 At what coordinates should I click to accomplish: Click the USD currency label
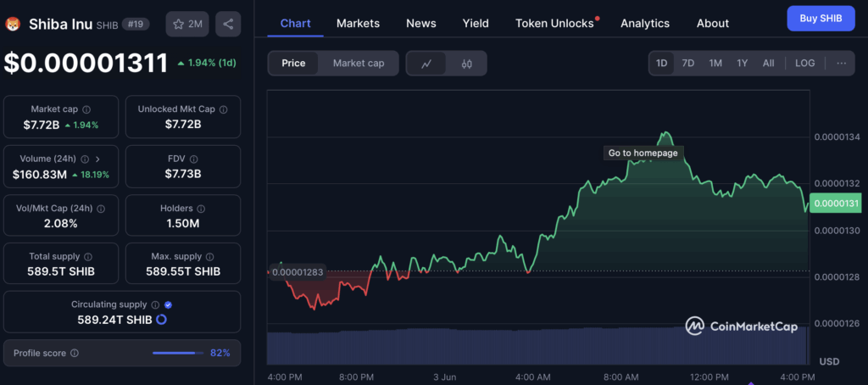(x=829, y=362)
